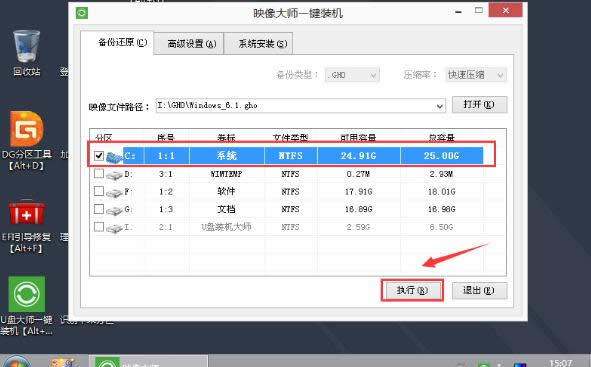Select the U盘装机大师 volume label cell
Screen dimensions: 591x367
click(x=227, y=227)
